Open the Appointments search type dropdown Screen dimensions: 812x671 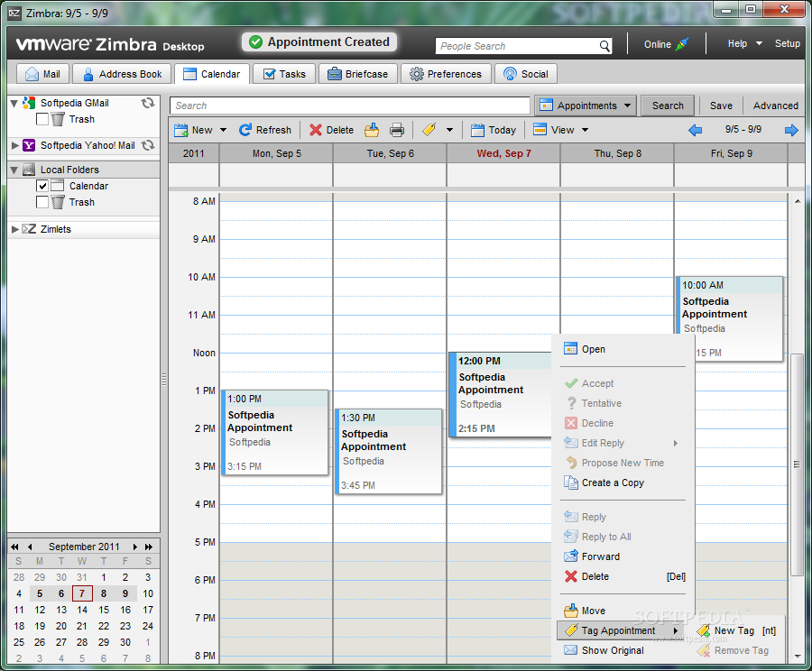click(586, 106)
